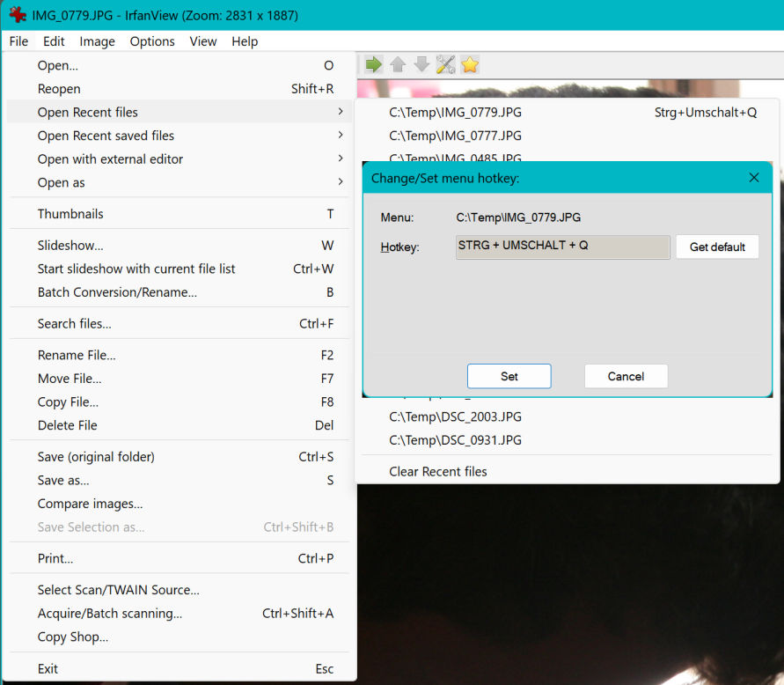Click the green right arrow toolbar icon
Screen dimensions: 784x685
pos(374,64)
